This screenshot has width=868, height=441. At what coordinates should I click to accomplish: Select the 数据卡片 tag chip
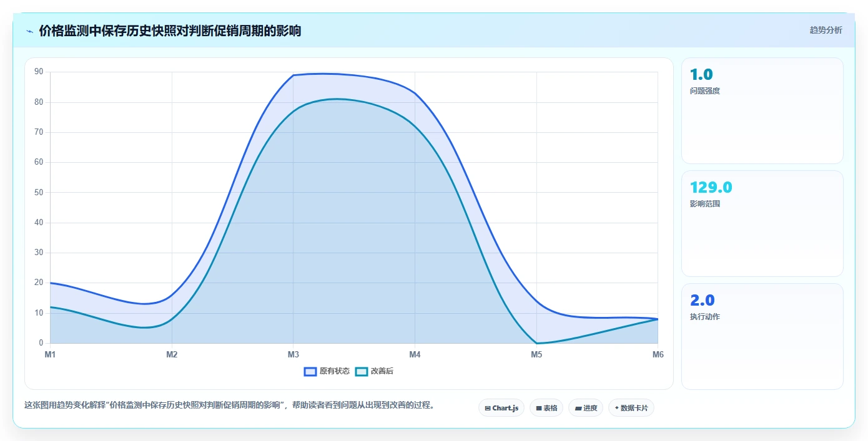click(x=631, y=408)
